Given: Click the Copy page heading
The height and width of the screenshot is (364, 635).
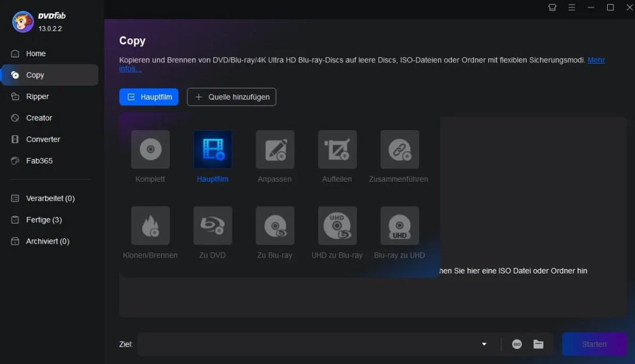Looking at the screenshot, I should [x=132, y=41].
